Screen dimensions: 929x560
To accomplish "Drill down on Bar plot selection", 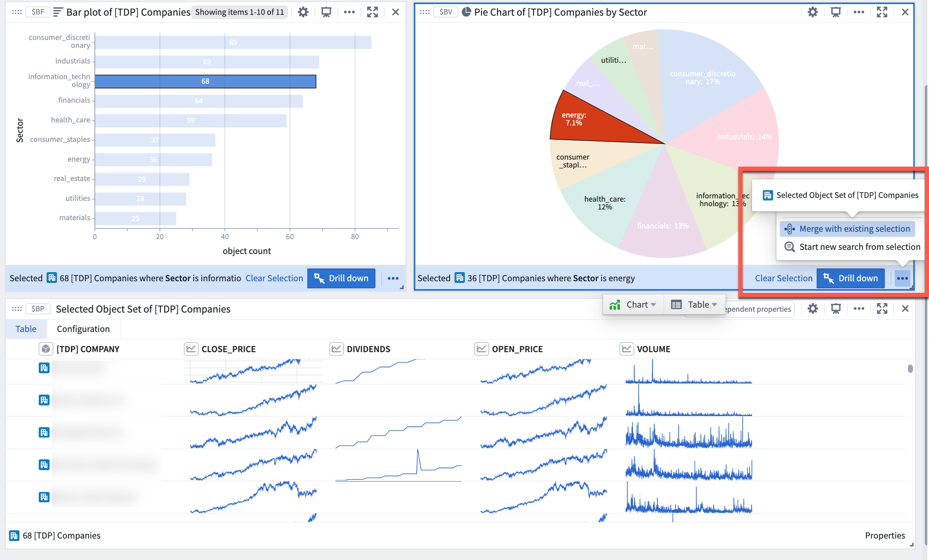I will (341, 278).
